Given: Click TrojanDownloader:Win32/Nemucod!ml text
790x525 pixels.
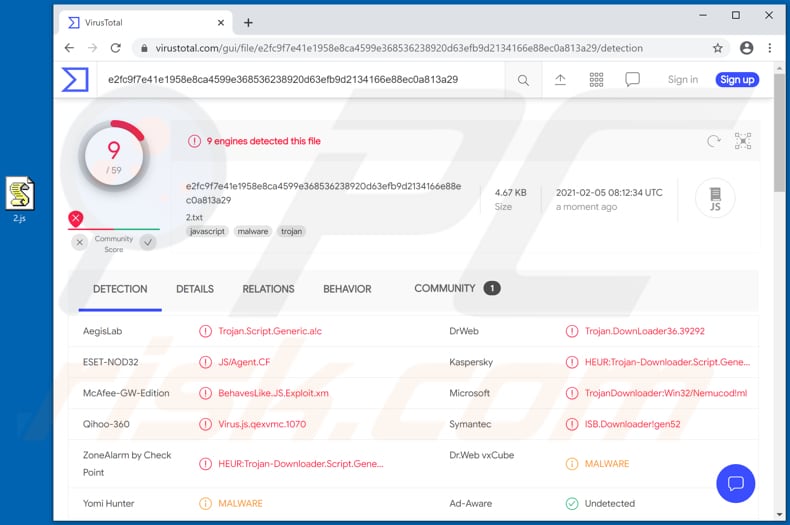Looking at the screenshot, I should click(666, 393).
